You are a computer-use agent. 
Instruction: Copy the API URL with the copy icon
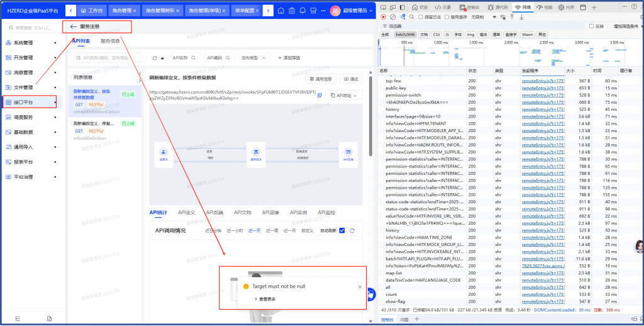(x=319, y=95)
